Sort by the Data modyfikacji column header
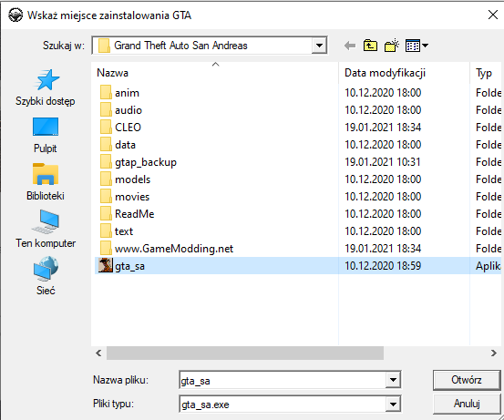The height and width of the screenshot is (420, 504). 404,73
